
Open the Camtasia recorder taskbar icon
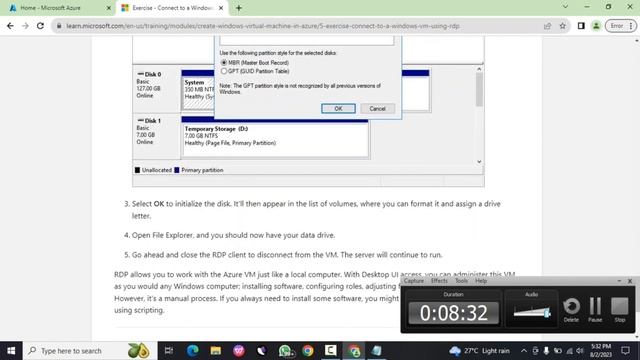[331, 351]
